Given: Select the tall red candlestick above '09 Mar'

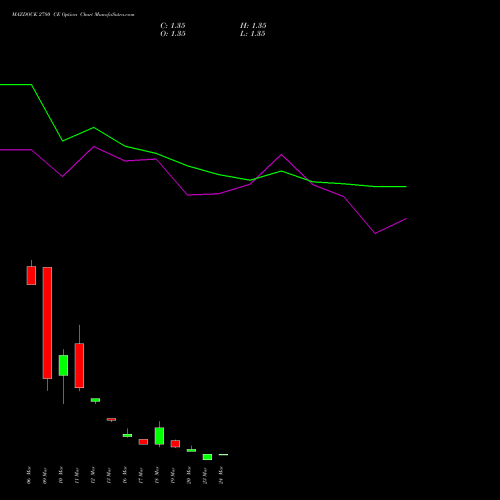Looking at the screenshot, I should (x=47, y=323).
